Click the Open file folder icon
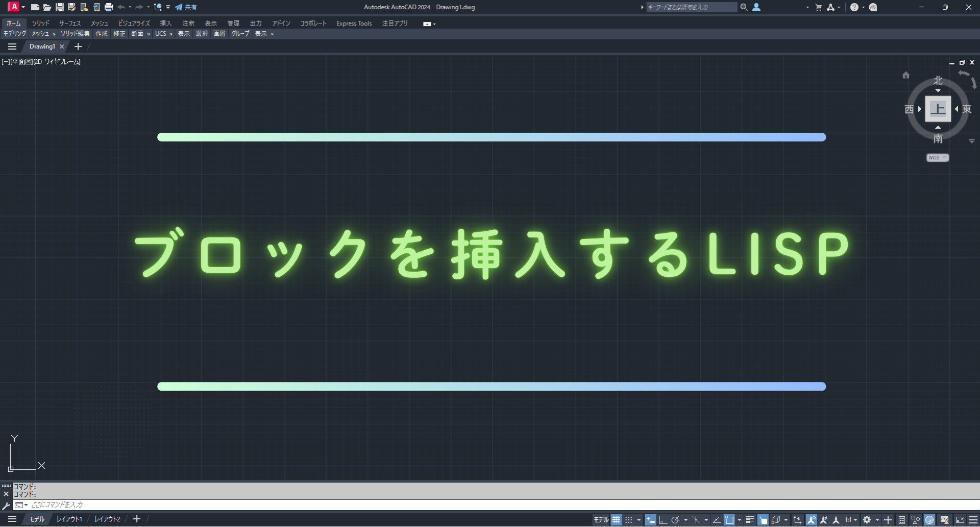Screen dimensions: 980x527 (x=47, y=7)
